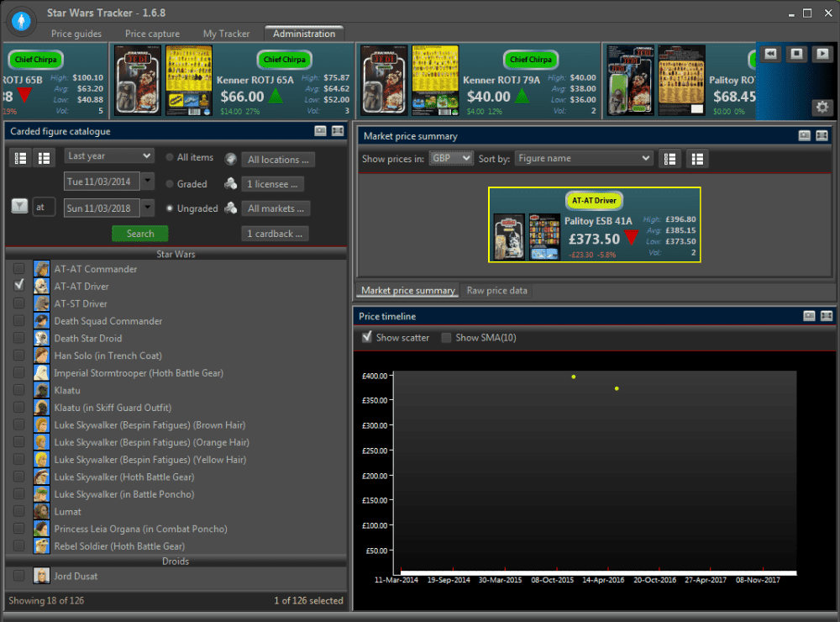
Task: Click the globe icon beside All locations
Action: pyautogui.click(x=231, y=159)
